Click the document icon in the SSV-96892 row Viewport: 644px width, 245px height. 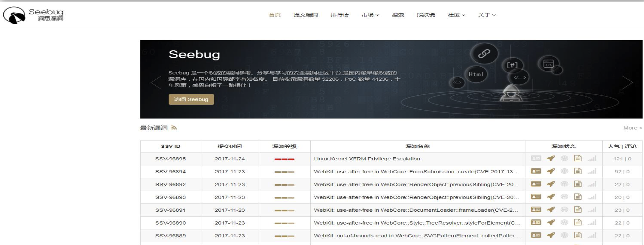tap(578, 184)
